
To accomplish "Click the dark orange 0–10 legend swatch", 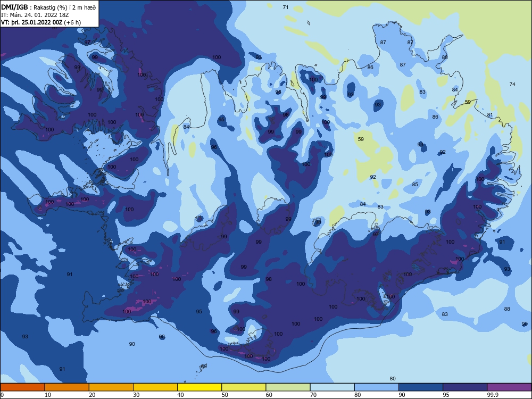I will point(22,387).
